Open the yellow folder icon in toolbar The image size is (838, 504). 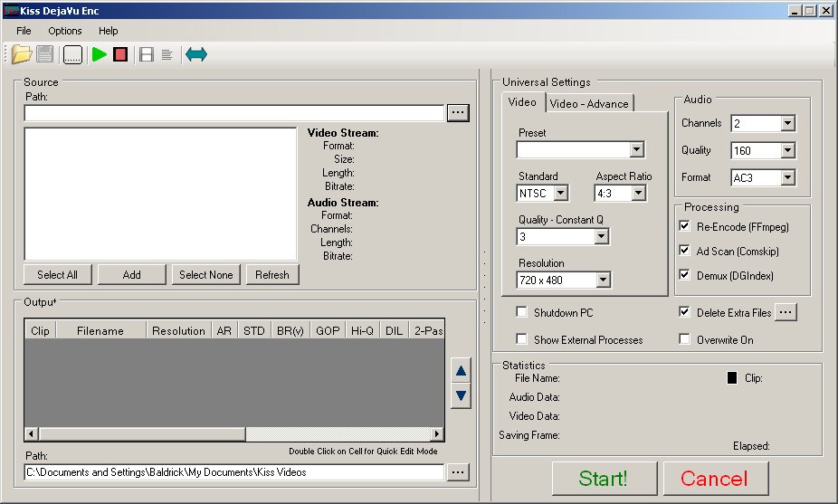(22, 54)
